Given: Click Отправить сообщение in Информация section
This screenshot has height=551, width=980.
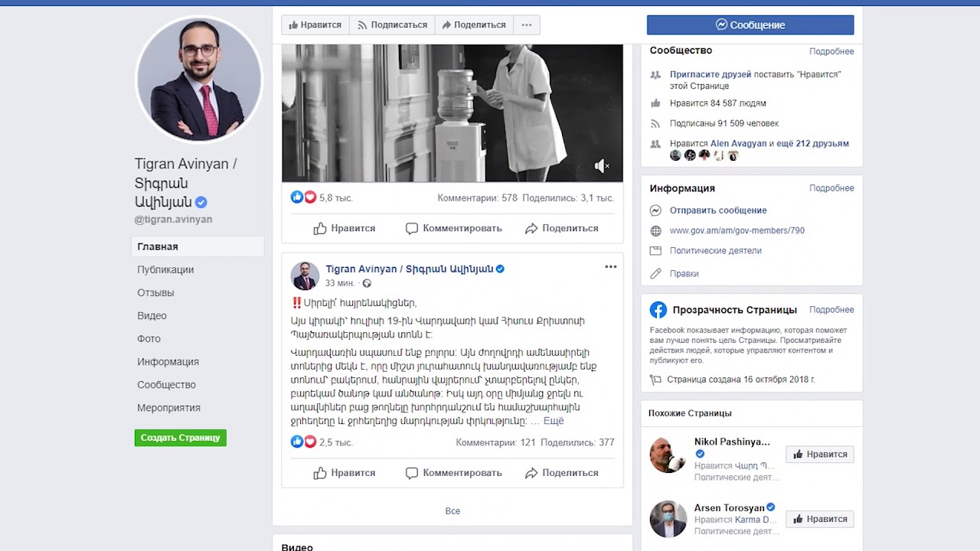Looking at the screenshot, I should point(717,210).
